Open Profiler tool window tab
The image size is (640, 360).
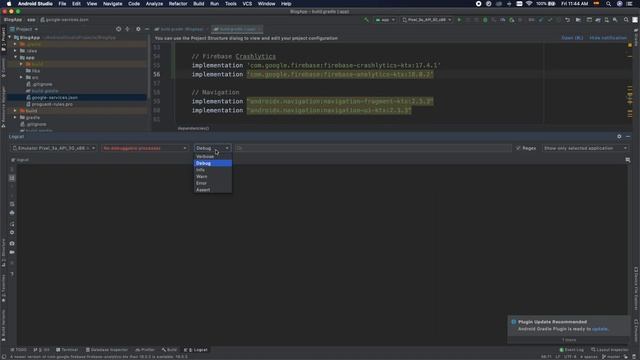point(145,350)
